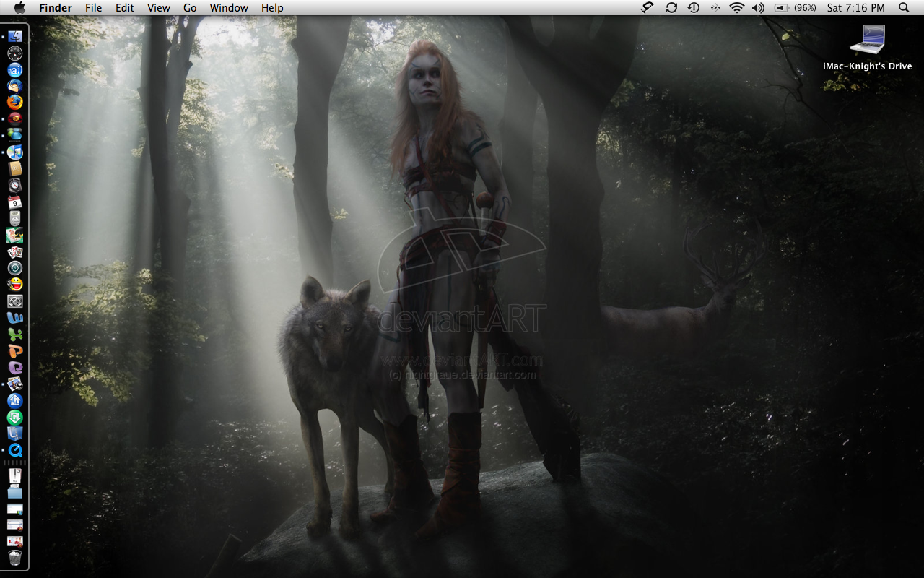
Task: Launch Thunderbird from the dock
Action: point(15,87)
